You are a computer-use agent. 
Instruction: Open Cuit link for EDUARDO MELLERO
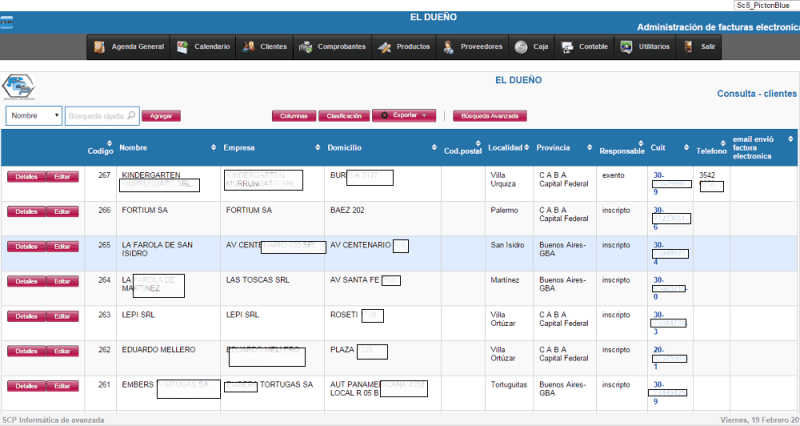pos(670,358)
